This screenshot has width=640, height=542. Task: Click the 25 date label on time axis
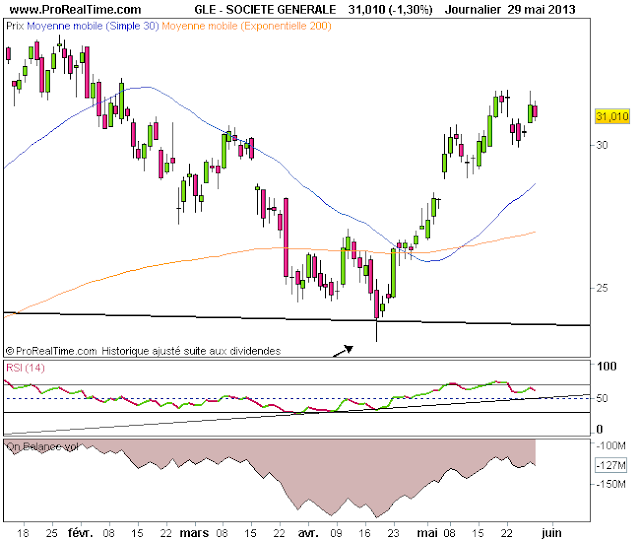click(52, 533)
